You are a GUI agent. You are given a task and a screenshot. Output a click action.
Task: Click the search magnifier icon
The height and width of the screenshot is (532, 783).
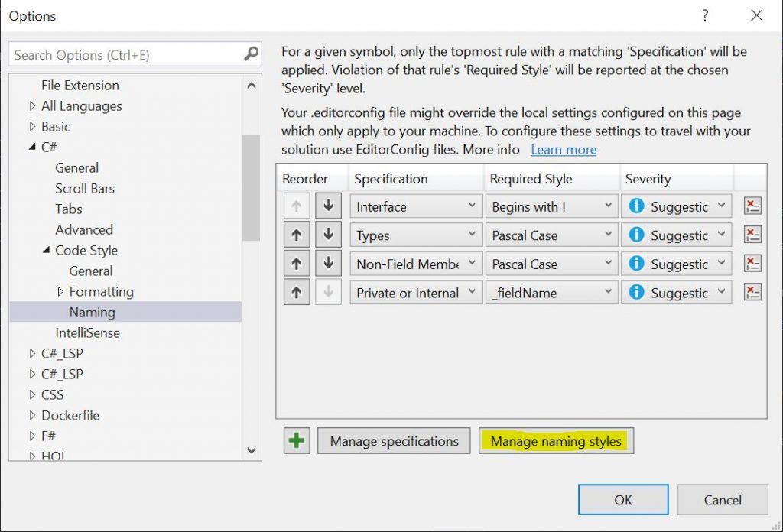click(251, 54)
